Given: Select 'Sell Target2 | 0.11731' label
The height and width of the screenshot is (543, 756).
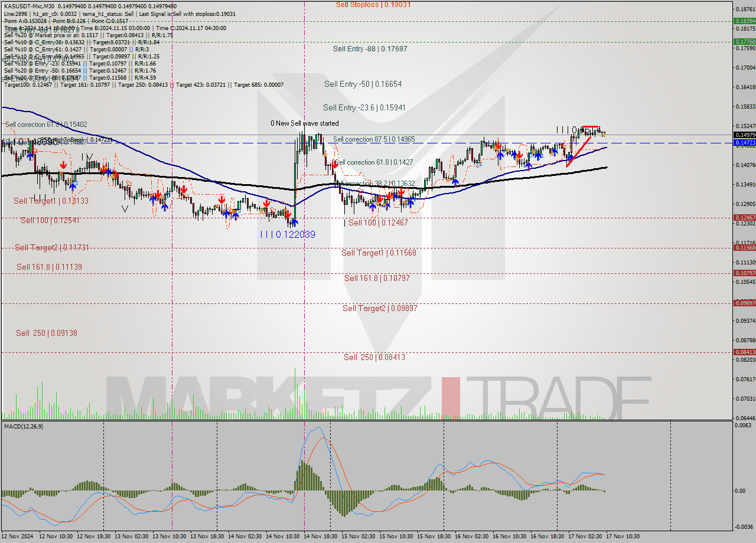Looking at the screenshot, I should click(x=52, y=247).
